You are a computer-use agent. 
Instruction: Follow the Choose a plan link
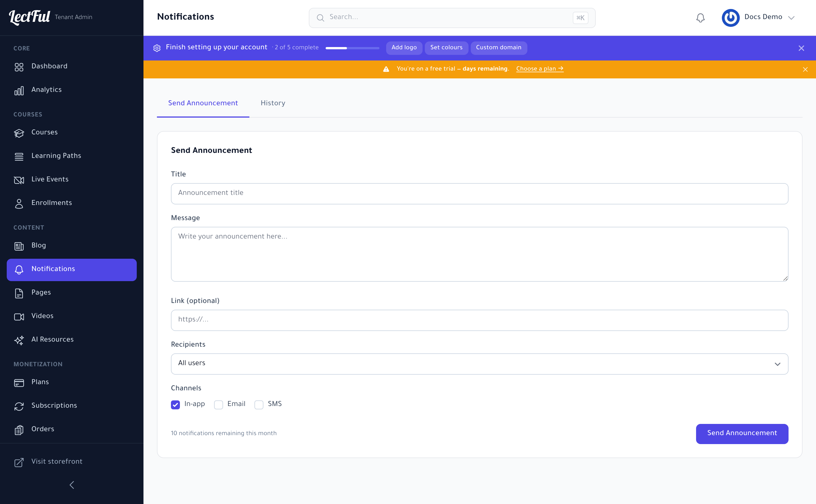click(540, 69)
